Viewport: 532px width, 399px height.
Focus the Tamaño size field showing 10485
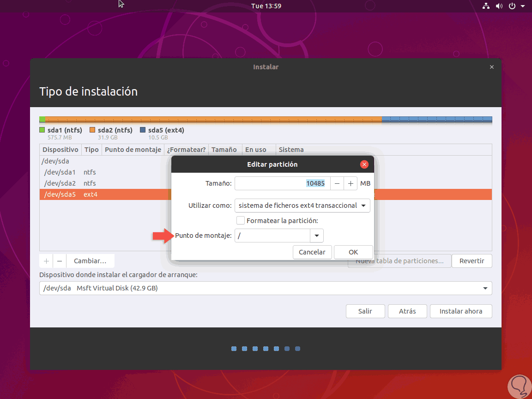(282, 183)
